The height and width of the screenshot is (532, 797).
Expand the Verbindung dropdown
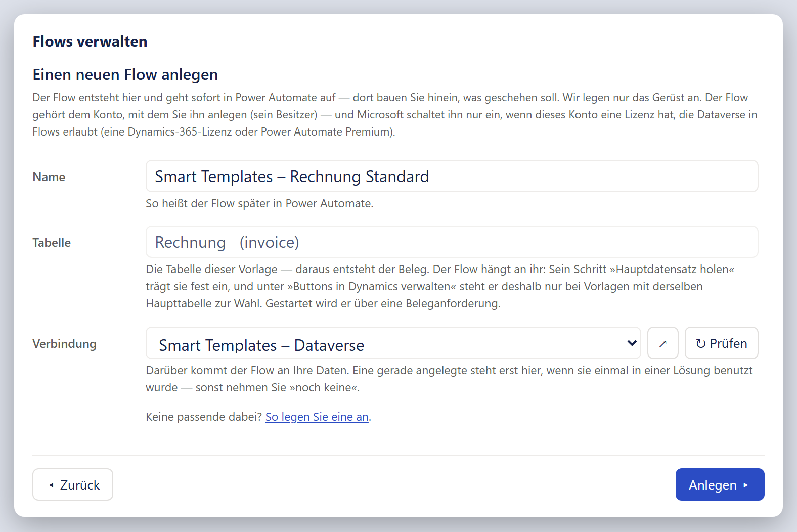click(393, 343)
